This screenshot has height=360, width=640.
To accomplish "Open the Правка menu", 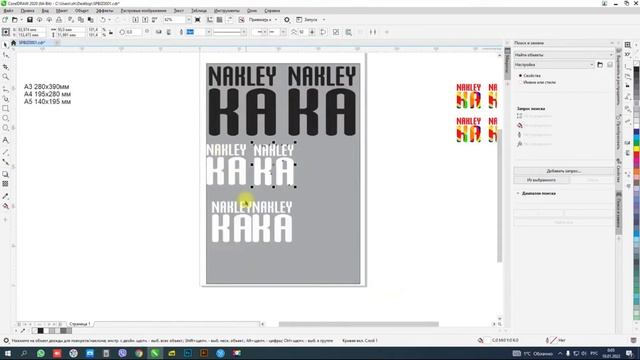I will pyautogui.click(x=27, y=11).
